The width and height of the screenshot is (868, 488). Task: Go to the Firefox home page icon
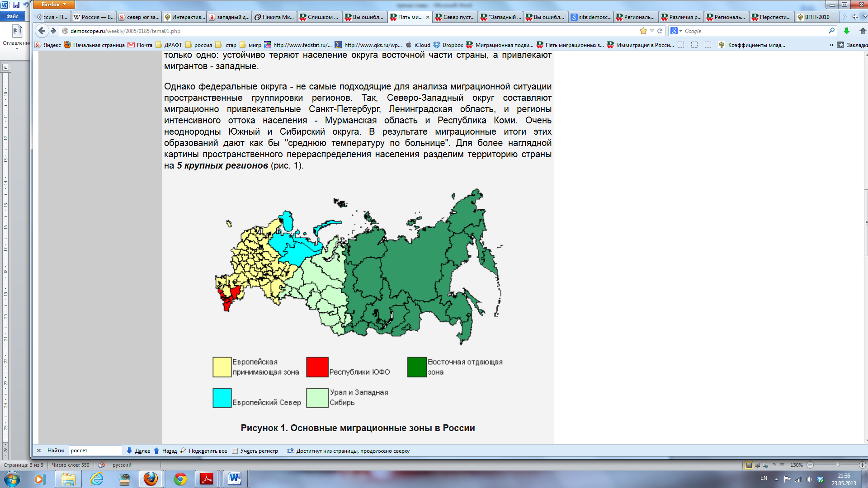pyautogui.click(x=863, y=31)
